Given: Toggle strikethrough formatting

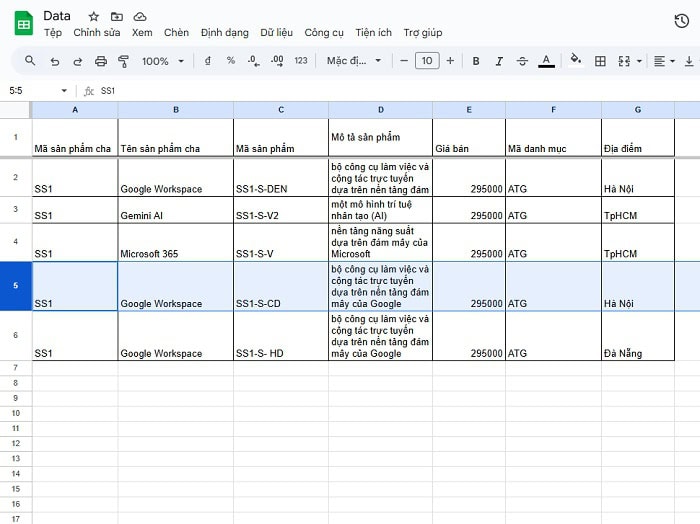Looking at the screenshot, I should (522, 61).
